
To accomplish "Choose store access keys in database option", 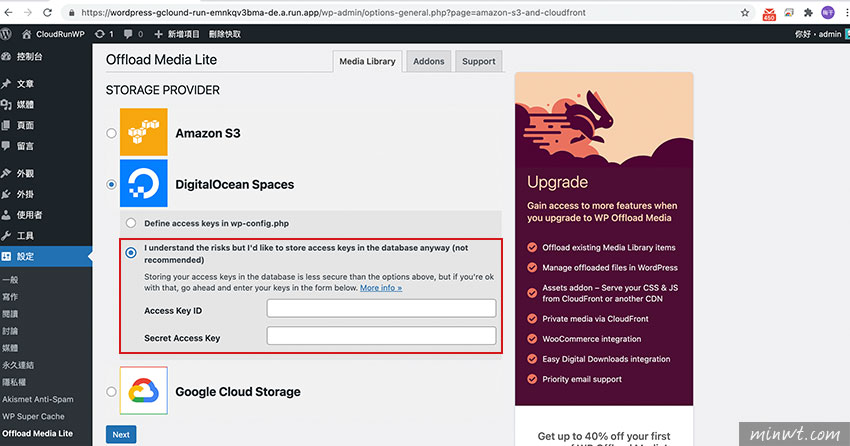I will [131, 253].
